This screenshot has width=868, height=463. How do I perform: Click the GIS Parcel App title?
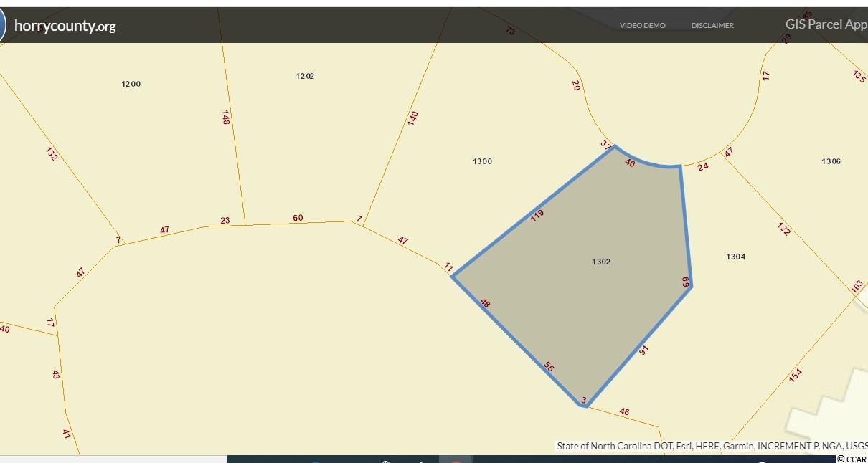(826, 24)
